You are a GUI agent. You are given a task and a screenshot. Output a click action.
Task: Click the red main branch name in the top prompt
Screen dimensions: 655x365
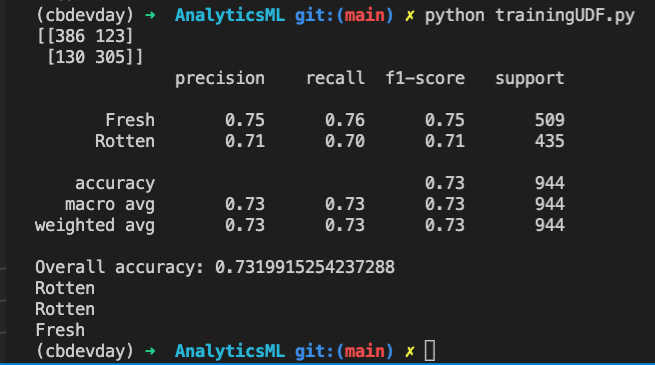click(x=365, y=15)
